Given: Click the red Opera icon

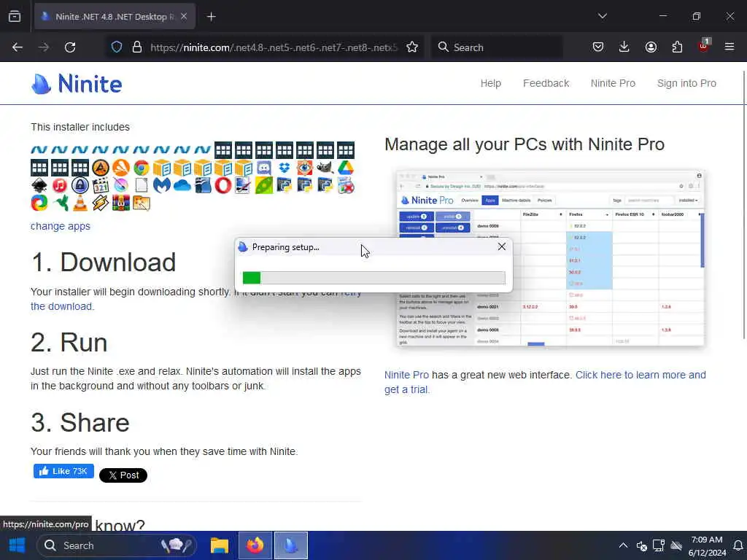Looking at the screenshot, I should point(223,185).
